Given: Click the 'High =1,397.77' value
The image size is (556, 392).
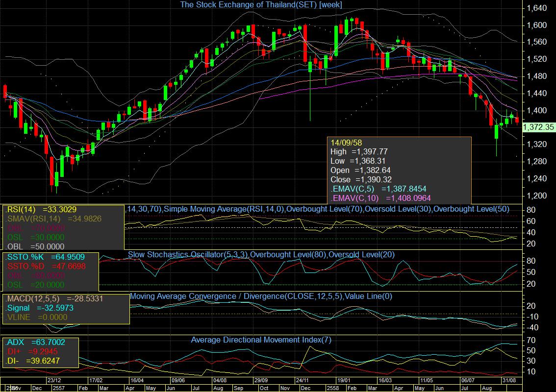Looking at the screenshot, I should (359, 152).
